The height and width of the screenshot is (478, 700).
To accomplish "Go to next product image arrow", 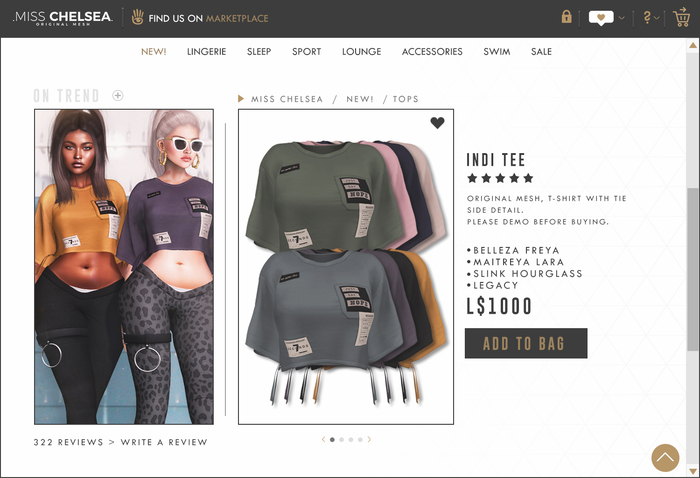I will tap(369, 439).
